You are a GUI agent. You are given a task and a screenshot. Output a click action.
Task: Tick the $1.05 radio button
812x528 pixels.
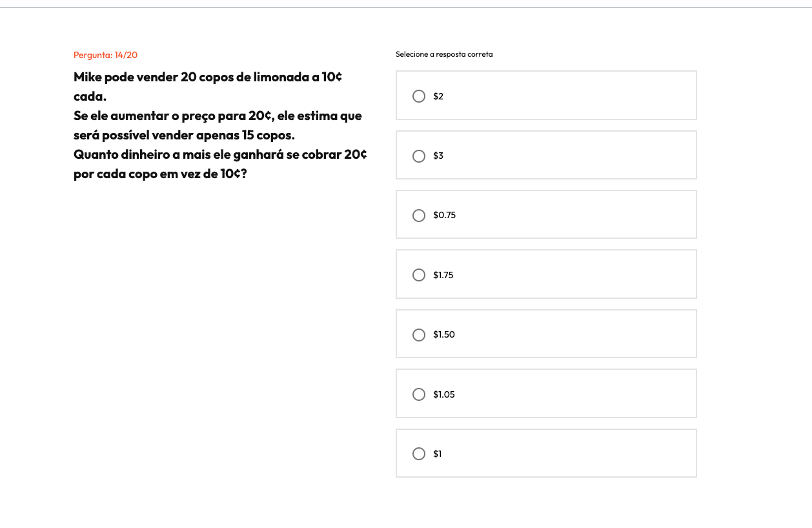419,394
